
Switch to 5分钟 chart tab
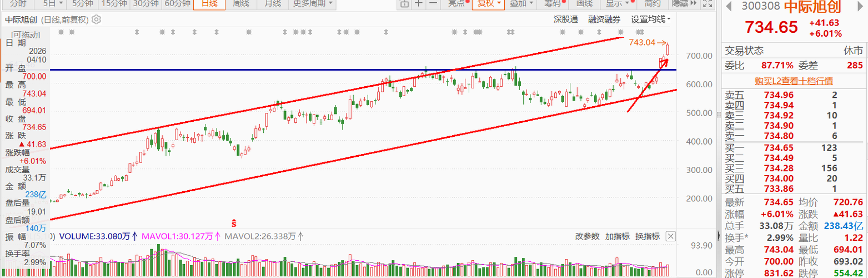(x=82, y=3)
